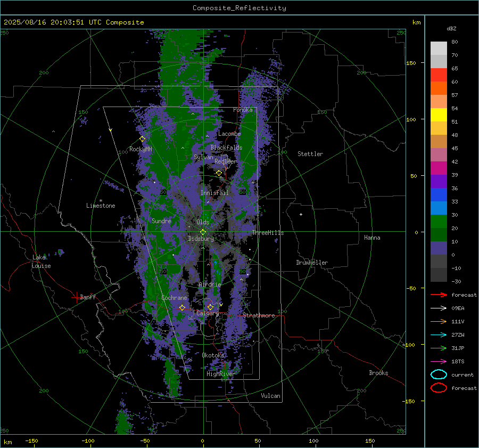The height and width of the screenshot is (448, 479).
Task: Click the red forecast arrow in legend
Action: (439, 295)
